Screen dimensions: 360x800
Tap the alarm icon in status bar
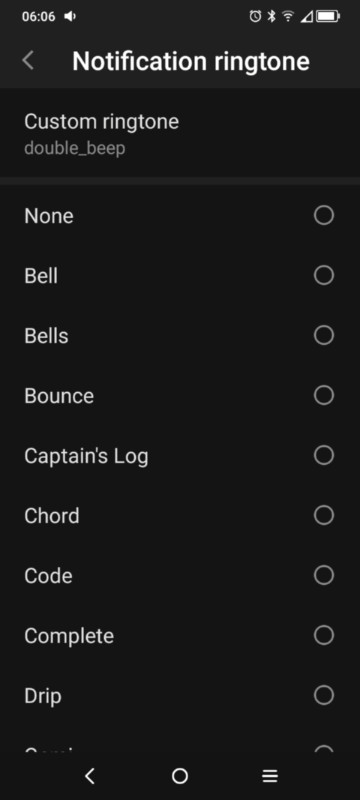coord(255,16)
